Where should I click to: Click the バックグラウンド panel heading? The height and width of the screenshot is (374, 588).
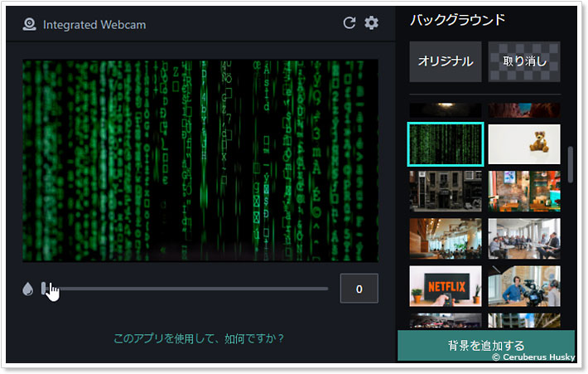(x=457, y=20)
